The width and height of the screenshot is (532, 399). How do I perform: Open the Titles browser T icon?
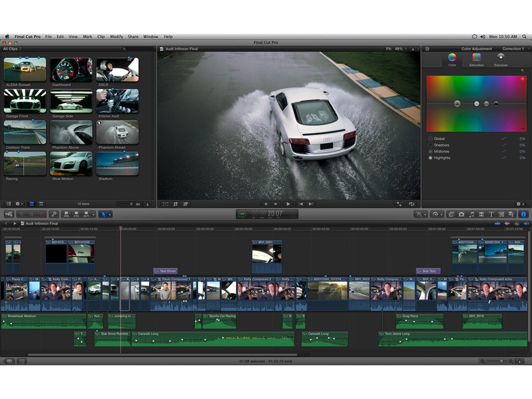(x=491, y=215)
